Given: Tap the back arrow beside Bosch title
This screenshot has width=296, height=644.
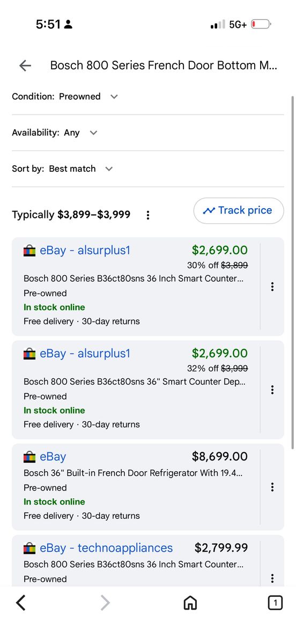Looking at the screenshot, I should click(x=25, y=65).
